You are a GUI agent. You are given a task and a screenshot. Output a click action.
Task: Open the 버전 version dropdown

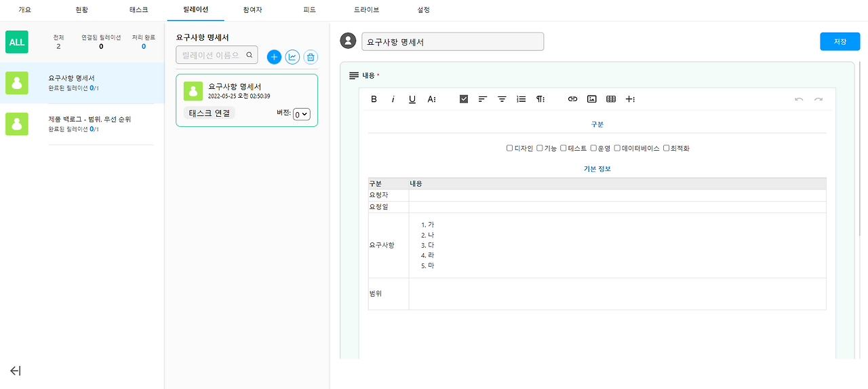coord(302,115)
